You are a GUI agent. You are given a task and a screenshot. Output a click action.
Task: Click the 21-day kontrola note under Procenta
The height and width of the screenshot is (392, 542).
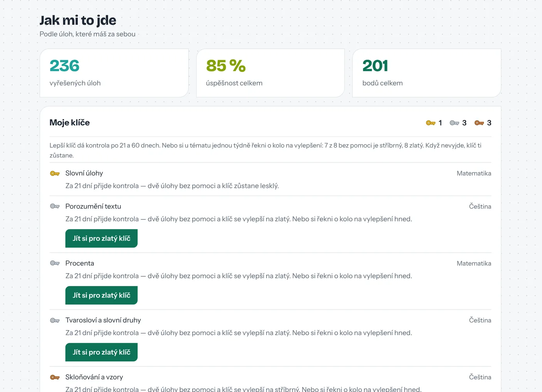[238, 276]
